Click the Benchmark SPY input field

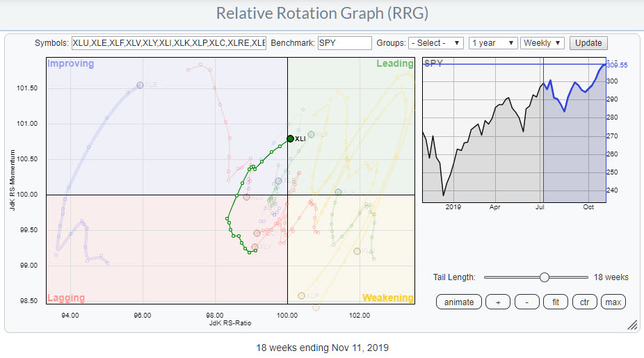pyautogui.click(x=344, y=43)
